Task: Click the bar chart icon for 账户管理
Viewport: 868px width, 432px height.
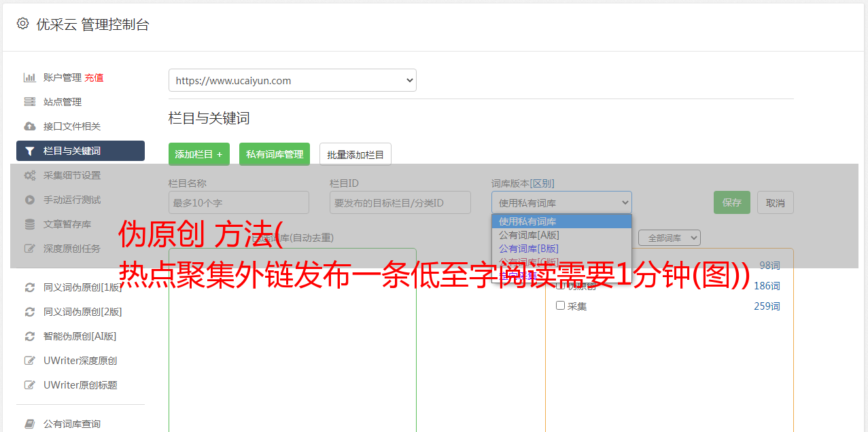Action: 29,77
